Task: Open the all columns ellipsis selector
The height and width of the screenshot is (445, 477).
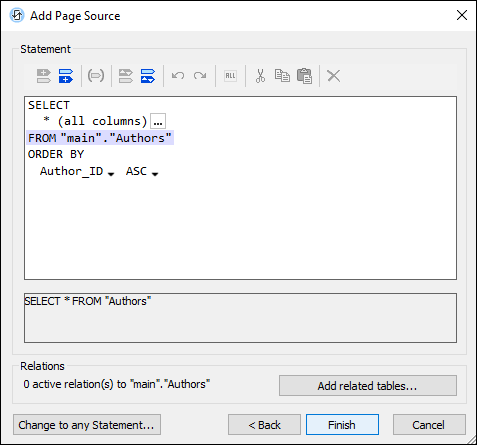Action: pos(158,121)
